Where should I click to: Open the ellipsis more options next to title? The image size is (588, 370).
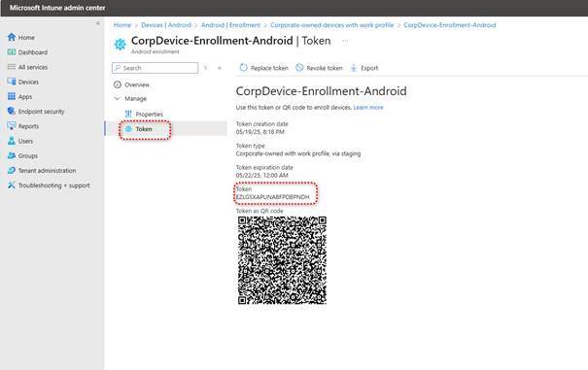click(345, 41)
